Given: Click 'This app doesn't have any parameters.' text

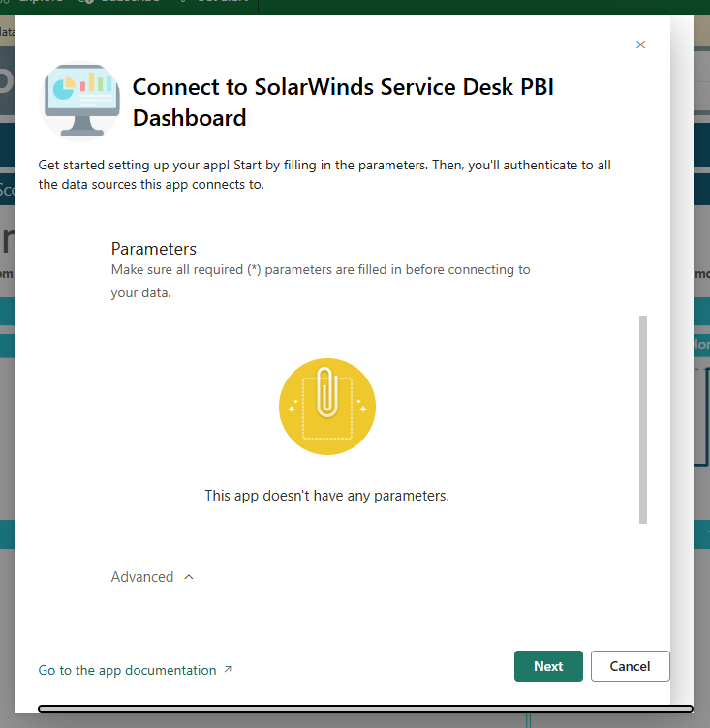Looking at the screenshot, I should tap(327, 496).
